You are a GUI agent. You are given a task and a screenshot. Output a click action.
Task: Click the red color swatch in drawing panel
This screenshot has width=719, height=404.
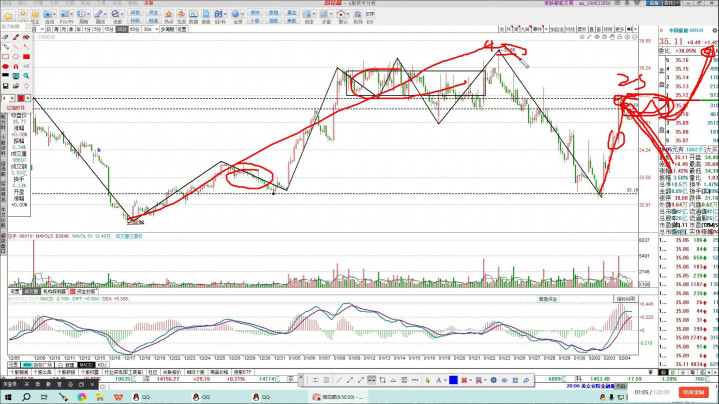point(20,98)
